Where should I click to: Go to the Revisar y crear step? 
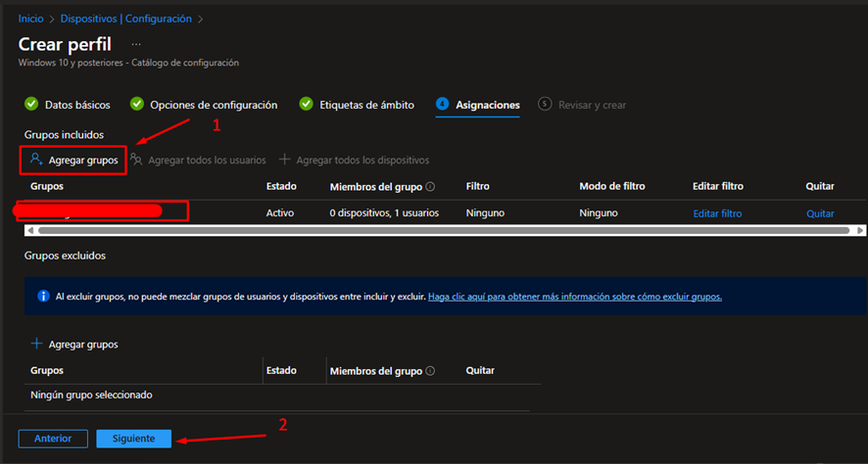point(591,105)
